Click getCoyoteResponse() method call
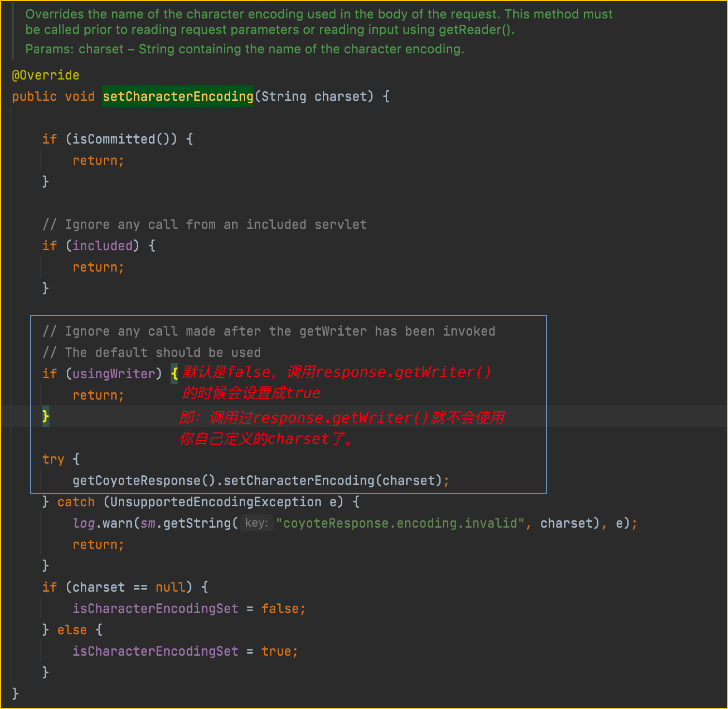Viewport: 728px width, 709px height. [143, 481]
